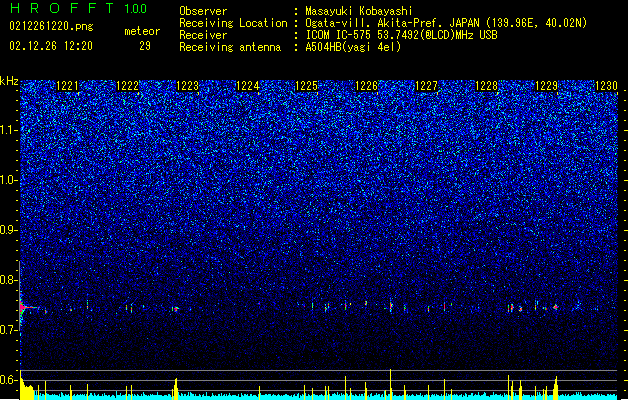629x400 pixels.
Task: Click the A504HB(yagi 4el) antenna text
Action: (x=353, y=47)
